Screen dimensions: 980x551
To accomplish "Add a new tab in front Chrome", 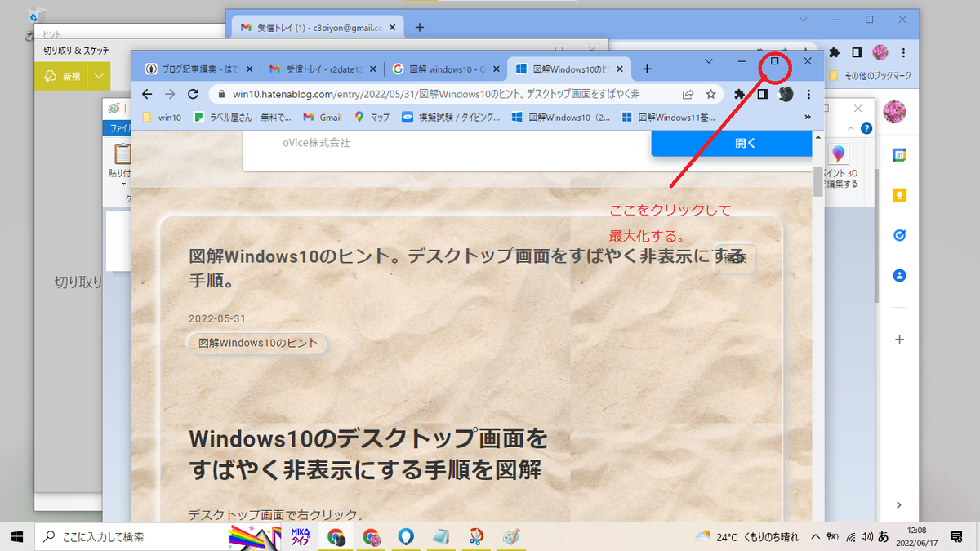I will pos(647,69).
